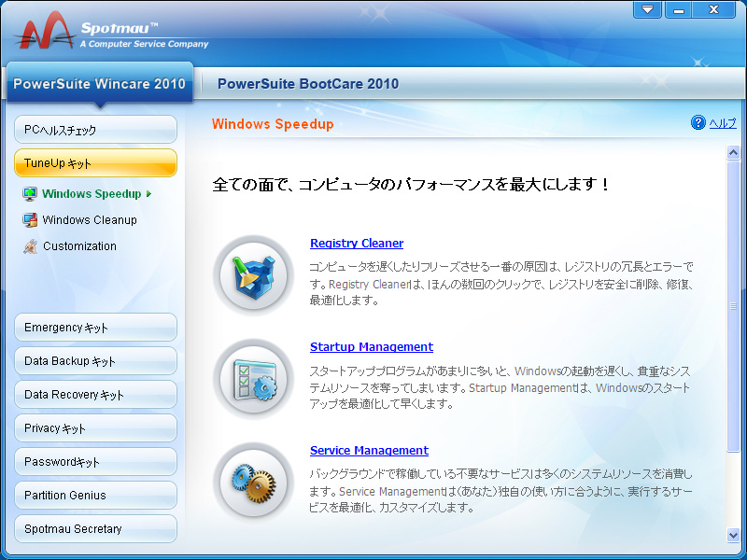This screenshot has height=560, width=747.
Task: Switch to PowerSuite BootCare 2010 tab
Action: [x=308, y=84]
